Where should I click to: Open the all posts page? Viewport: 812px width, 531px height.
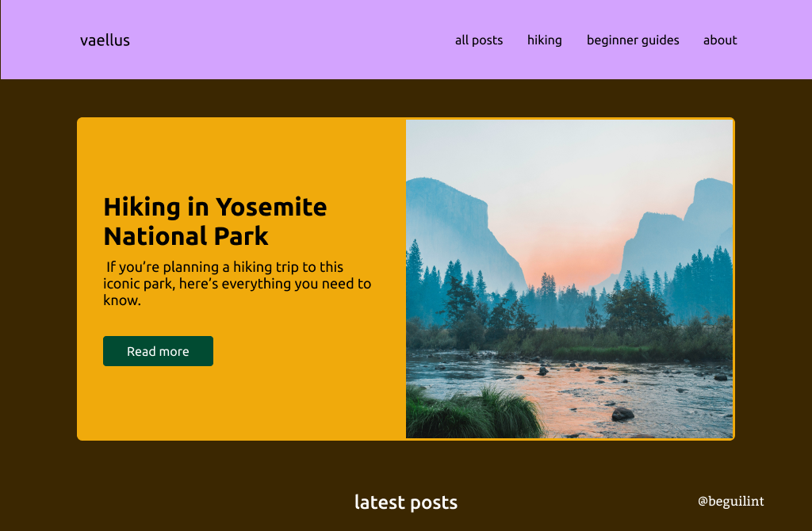tap(478, 40)
